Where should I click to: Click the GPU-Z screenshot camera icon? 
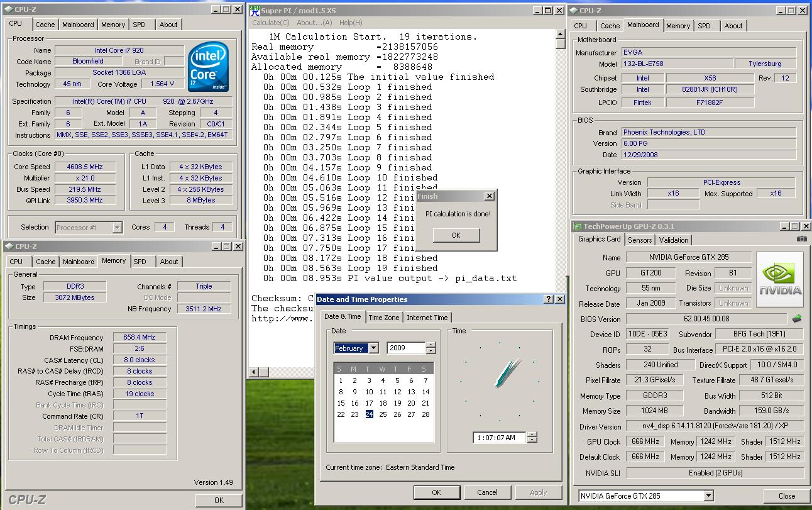tap(801, 239)
